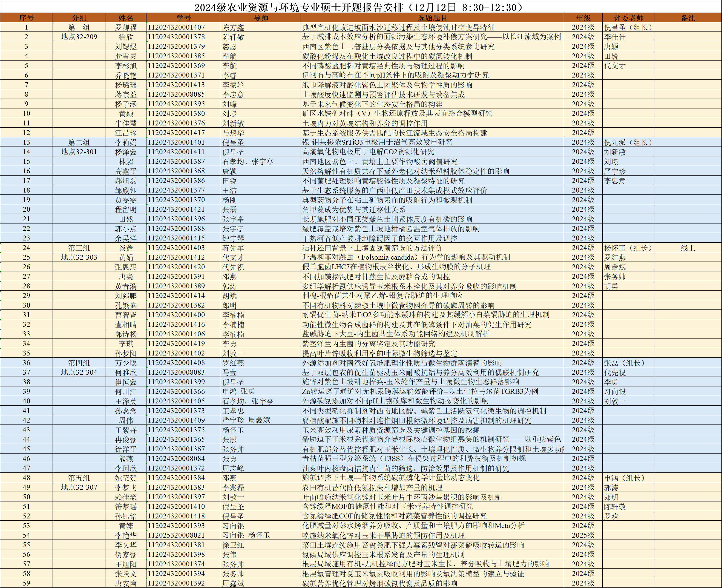The height and width of the screenshot is (588, 722).
Task: Select the 2025级 grade cell
Action: pyautogui.click(x=583, y=535)
